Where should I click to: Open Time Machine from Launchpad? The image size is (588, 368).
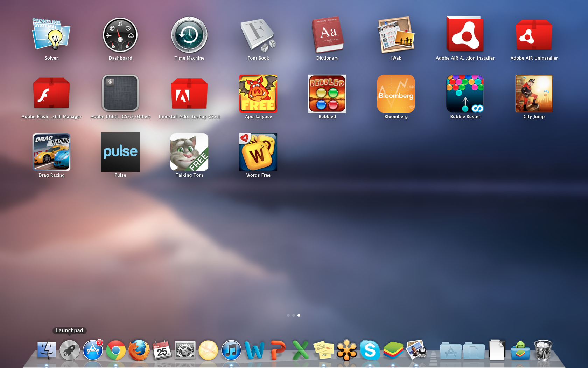[x=189, y=35]
